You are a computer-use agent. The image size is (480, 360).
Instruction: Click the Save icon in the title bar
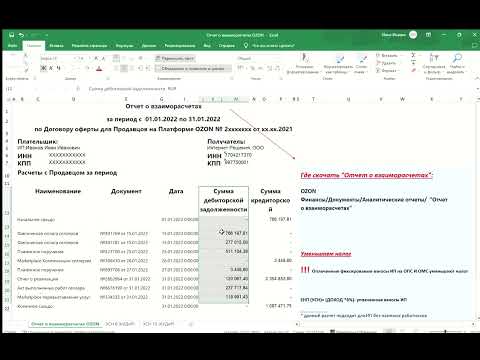(11, 35)
